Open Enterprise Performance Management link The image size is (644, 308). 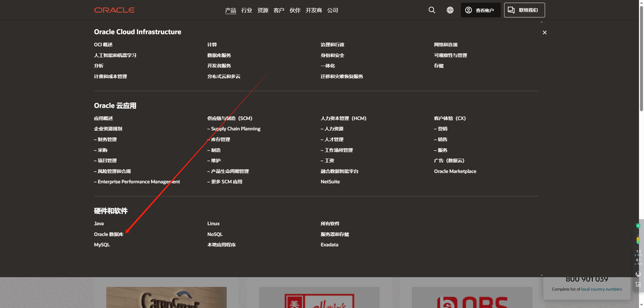pyautogui.click(x=137, y=182)
